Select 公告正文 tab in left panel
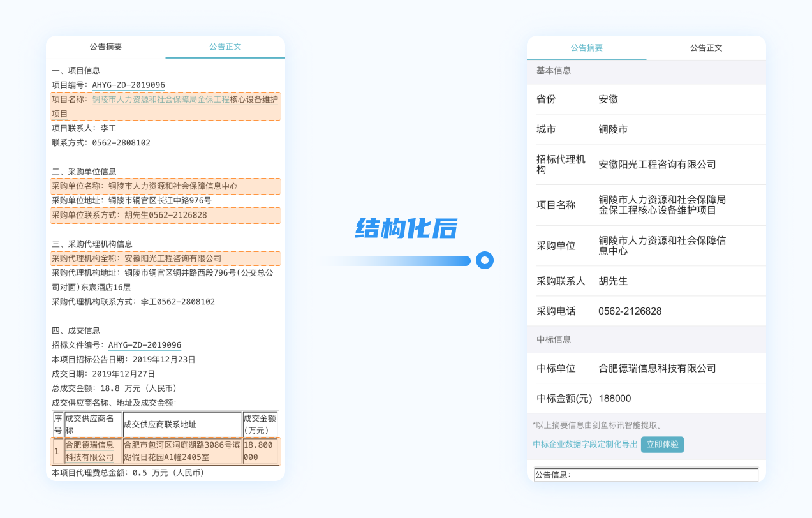812x518 pixels. [225, 47]
